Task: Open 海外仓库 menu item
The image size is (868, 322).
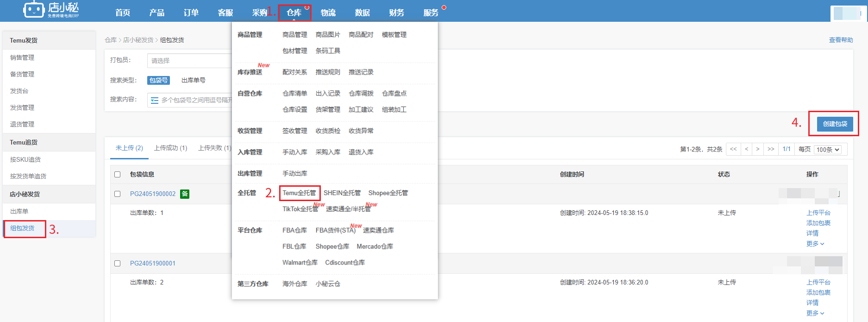Action: pos(295,284)
